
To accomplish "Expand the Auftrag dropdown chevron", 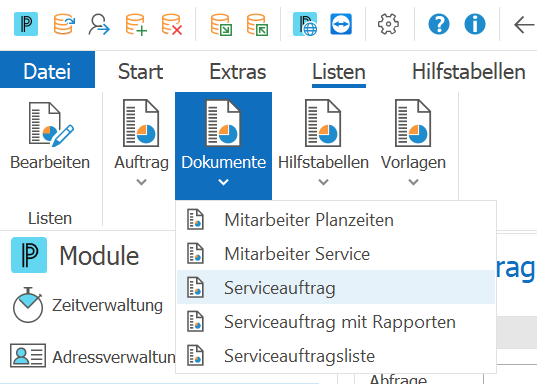I will 141,182.
